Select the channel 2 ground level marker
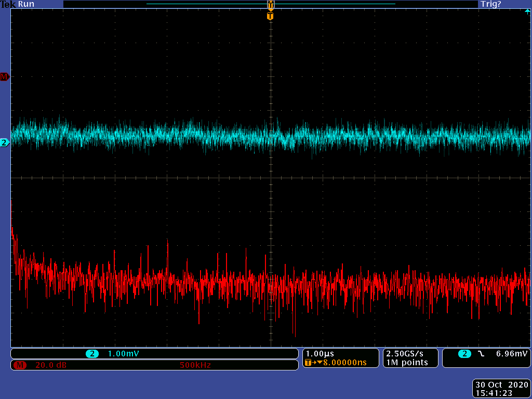Viewport: 532px width, 399px height. pos(4,142)
